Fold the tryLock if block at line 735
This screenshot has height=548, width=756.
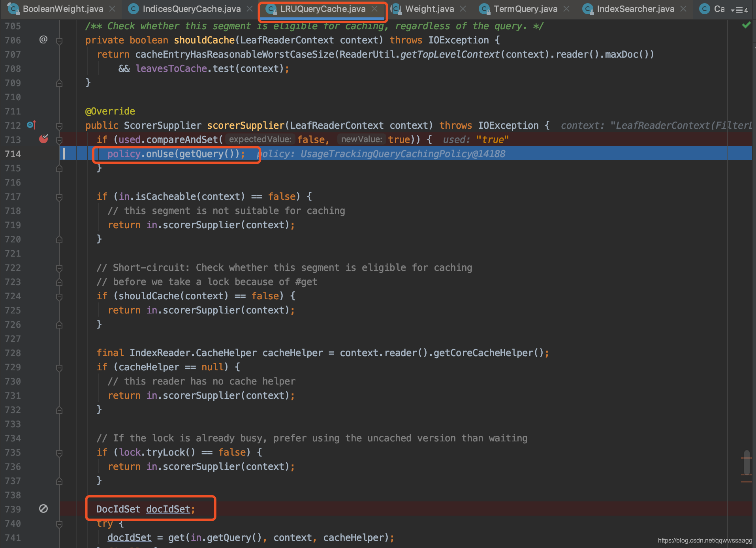point(59,453)
